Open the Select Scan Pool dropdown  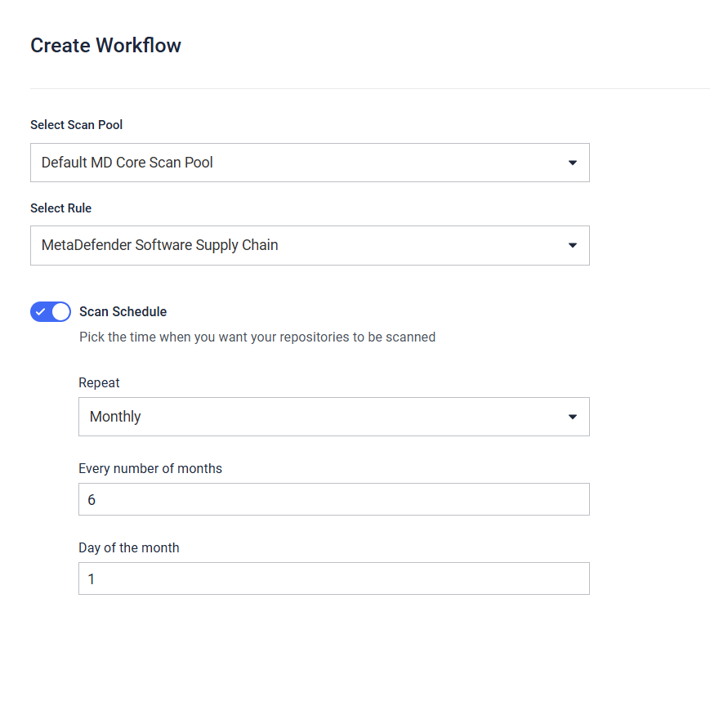[310, 163]
